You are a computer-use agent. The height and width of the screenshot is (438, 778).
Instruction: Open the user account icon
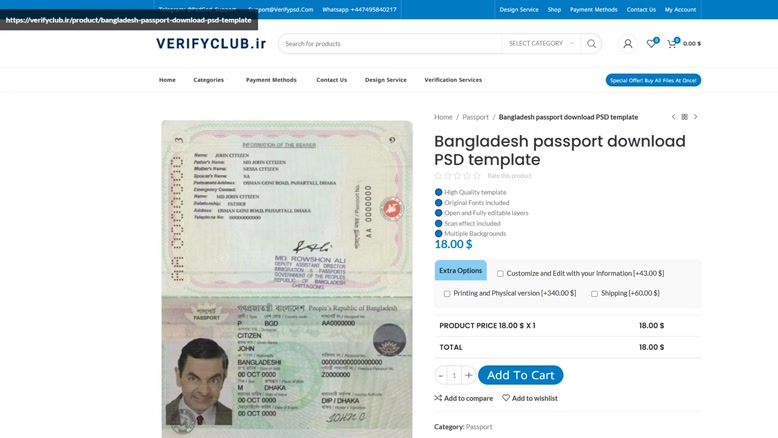click(x=628, y=44)
